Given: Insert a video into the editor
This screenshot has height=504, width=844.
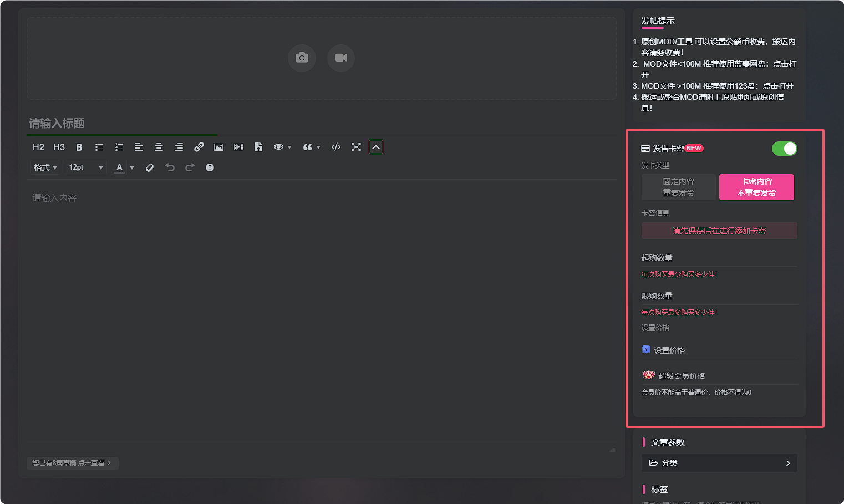Looking at the screenshot, I should pyautogui.click(x=238, y=147).
